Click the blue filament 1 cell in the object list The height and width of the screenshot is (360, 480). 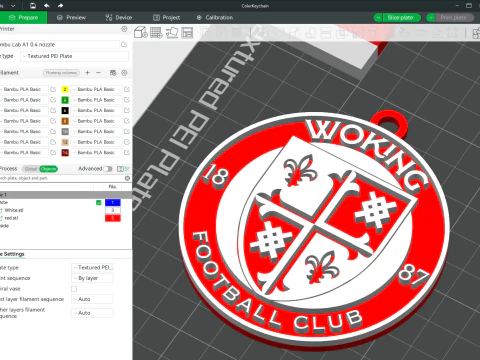113,202
